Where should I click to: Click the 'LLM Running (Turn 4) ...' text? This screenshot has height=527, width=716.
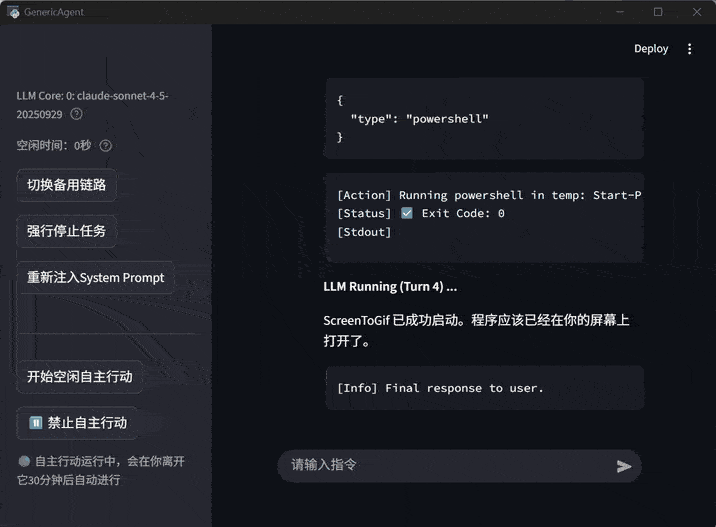coord(390,287)
